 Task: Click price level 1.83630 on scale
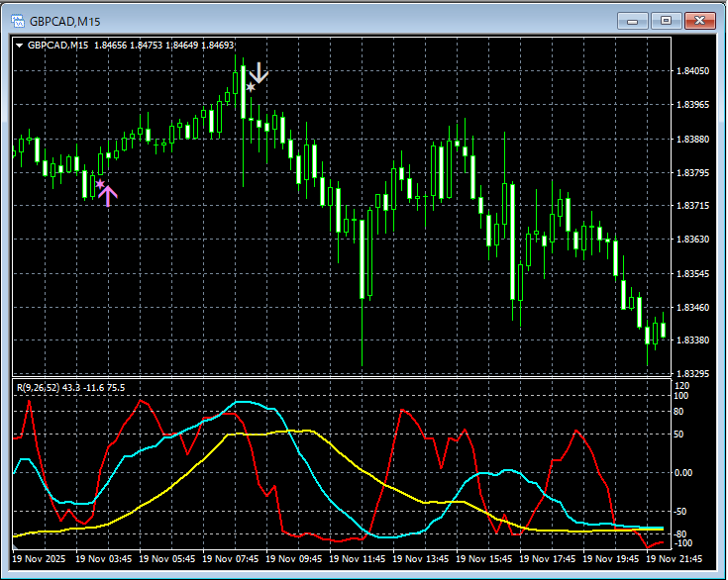pyautogui.click(x=692, y=240)
